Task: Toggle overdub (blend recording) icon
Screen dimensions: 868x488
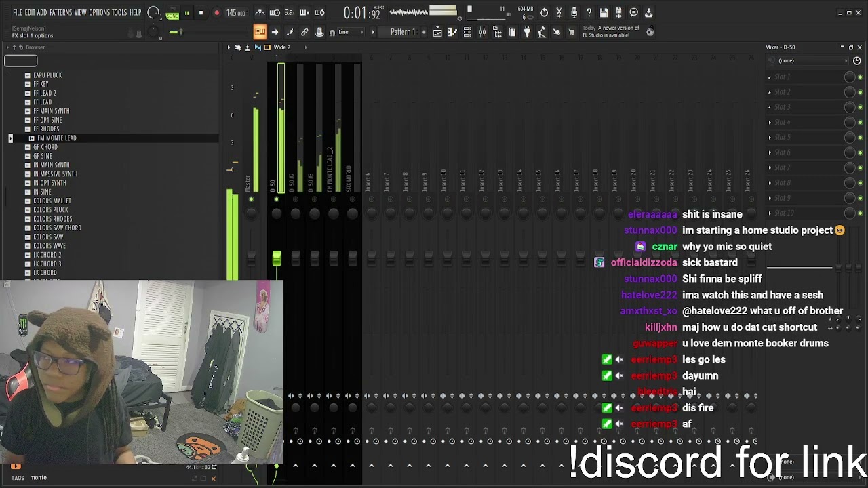Action: [304, 13]
